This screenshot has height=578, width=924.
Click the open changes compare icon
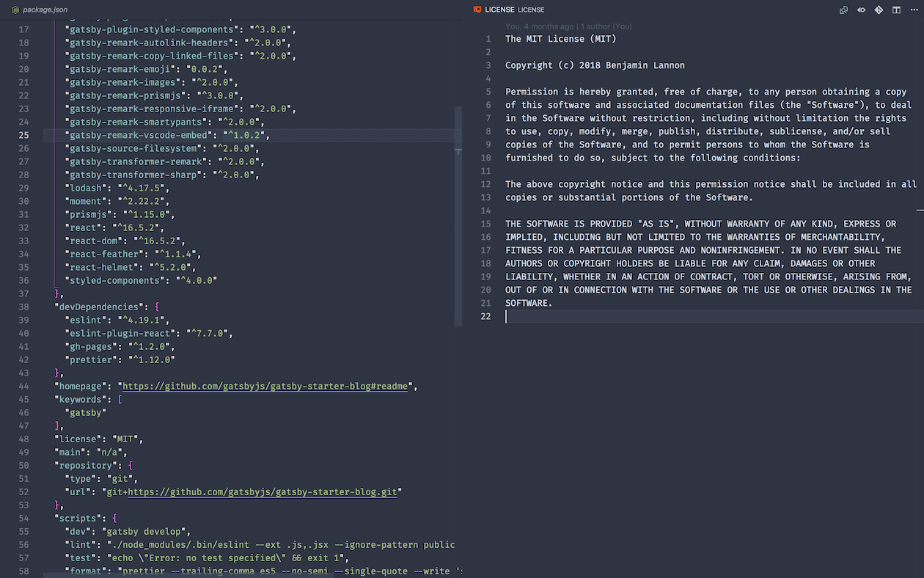(x=843, y=10)
